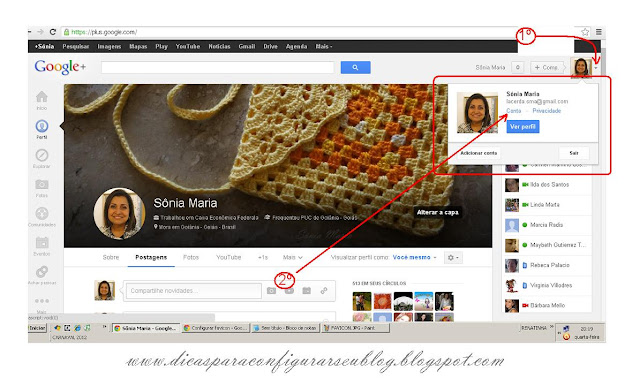This screenshot has width=640, height=378.
Task: Open Gmail in the black bar
Action: point(247,47)
